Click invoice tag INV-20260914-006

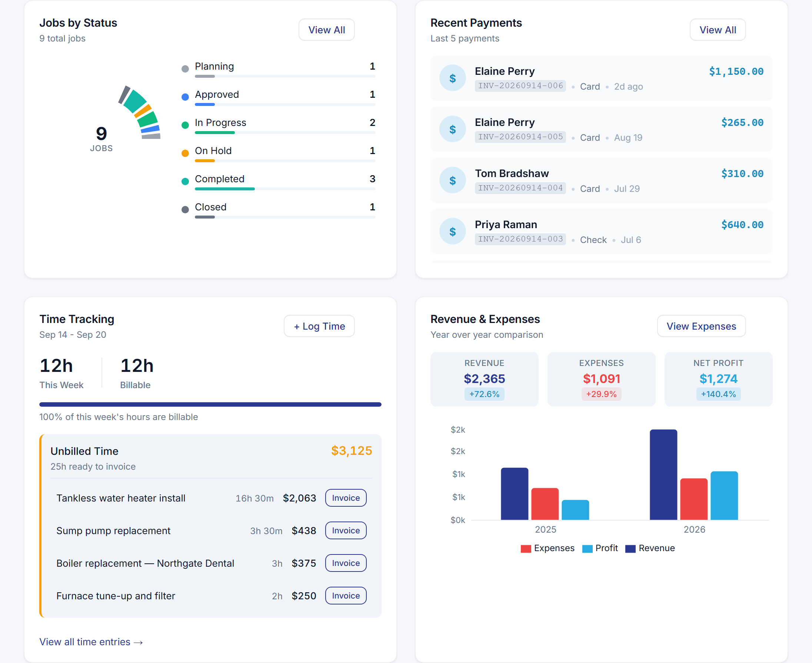520,86
